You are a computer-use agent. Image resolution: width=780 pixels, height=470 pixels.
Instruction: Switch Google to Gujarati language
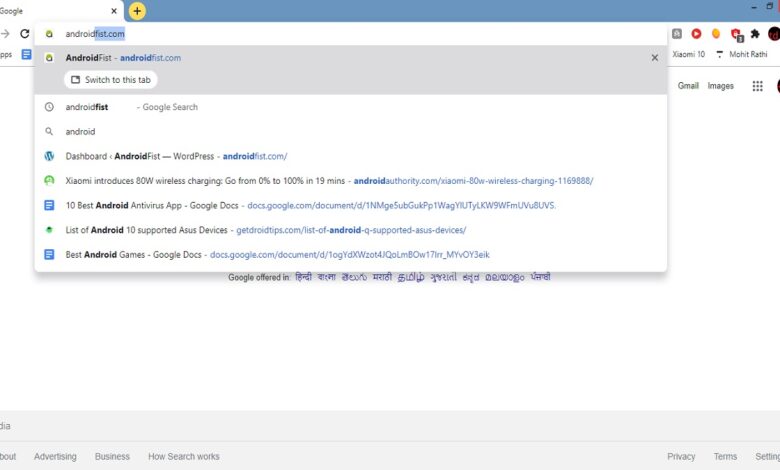(443, 277)
